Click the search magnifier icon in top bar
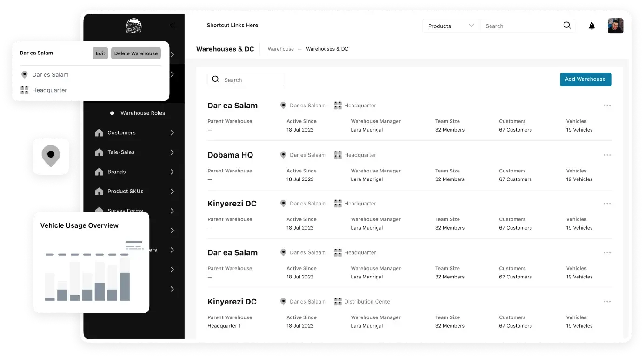The image size is (644, 357). tap(567, 26)
